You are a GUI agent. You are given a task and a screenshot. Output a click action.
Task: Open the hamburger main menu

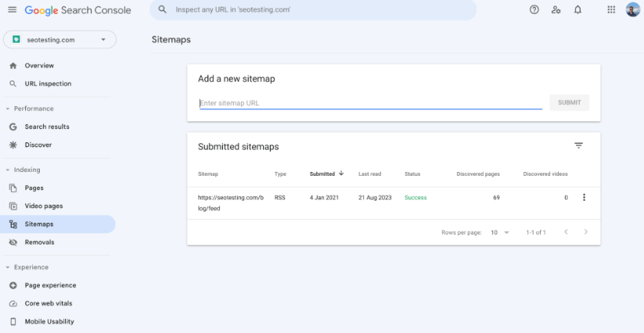(x=12, y=10)
